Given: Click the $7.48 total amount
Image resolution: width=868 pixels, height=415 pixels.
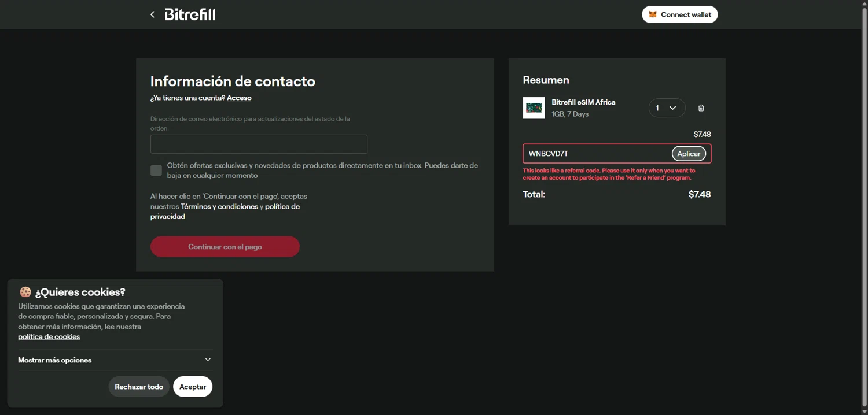Looking at the screenshot, I should pyautogui.click(x=700, y=195).
